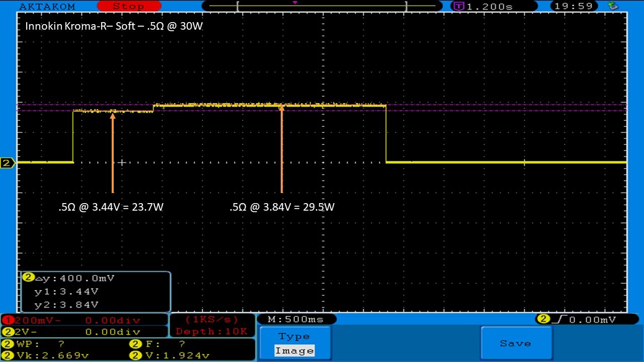Click the AKTAKOM brand label
The width and height of the screenshot is (644, 362).
[x=47, y=7]
